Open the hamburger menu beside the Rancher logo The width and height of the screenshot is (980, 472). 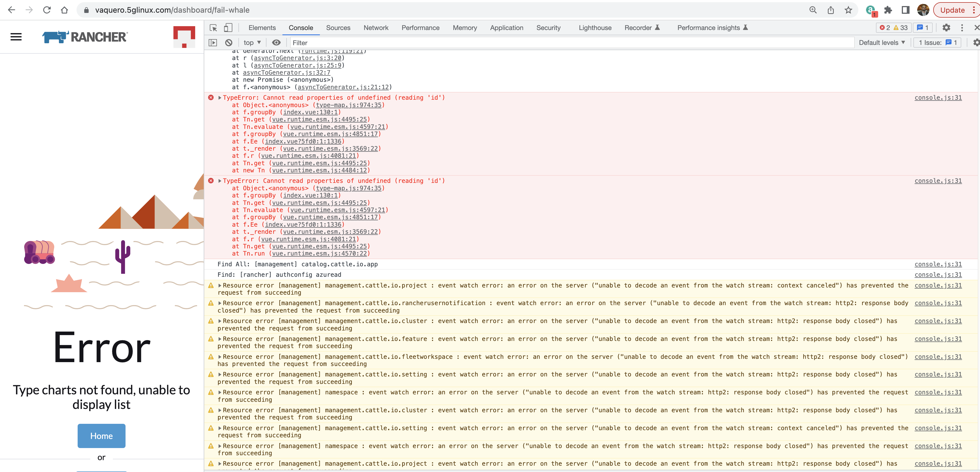click(x=15, y=37)
